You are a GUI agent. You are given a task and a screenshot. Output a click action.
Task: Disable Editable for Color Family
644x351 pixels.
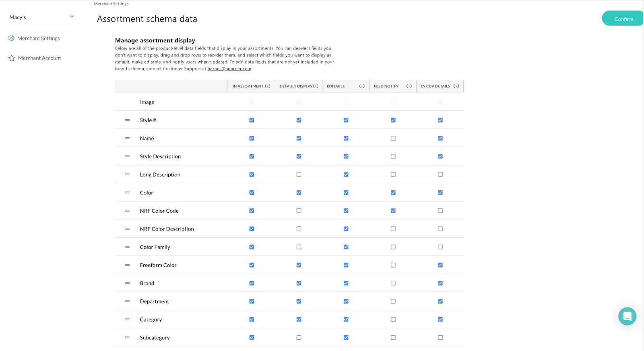(346, 247)
